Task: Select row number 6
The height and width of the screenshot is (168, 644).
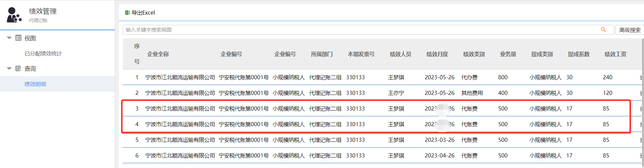Action: tap(137, 155)
